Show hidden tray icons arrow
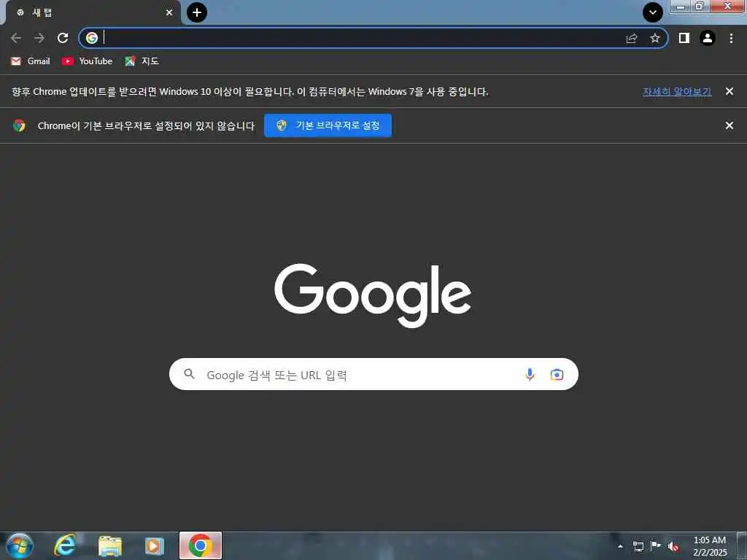This screenshot has height=560, width=747. tap(620, 546)
